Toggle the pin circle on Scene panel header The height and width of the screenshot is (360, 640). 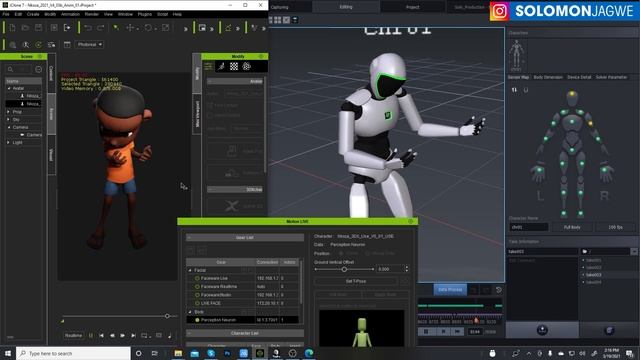pyautogui.click(x=40, y=56)
